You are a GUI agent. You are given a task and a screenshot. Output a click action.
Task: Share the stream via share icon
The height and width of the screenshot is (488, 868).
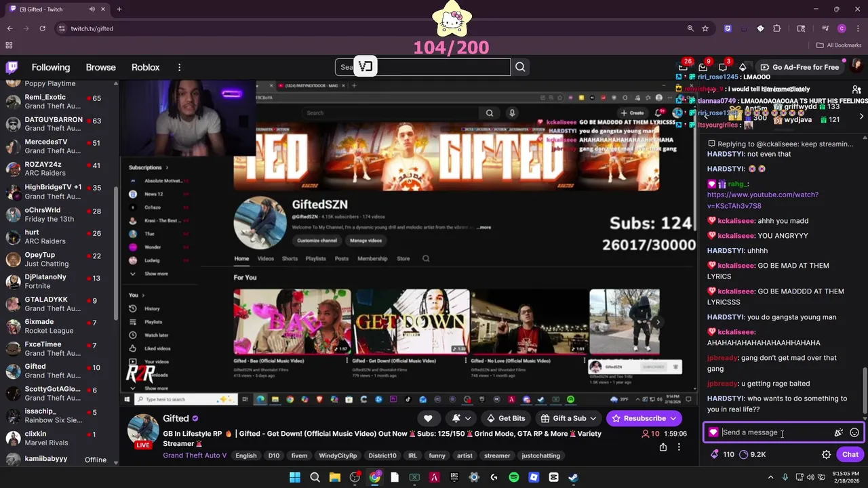point(663,447)
